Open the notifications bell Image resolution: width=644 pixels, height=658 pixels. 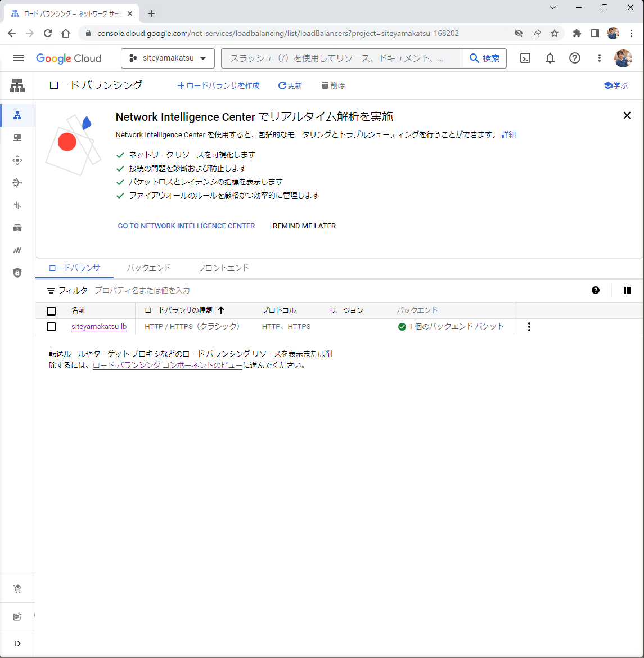(x=550, y=58)
